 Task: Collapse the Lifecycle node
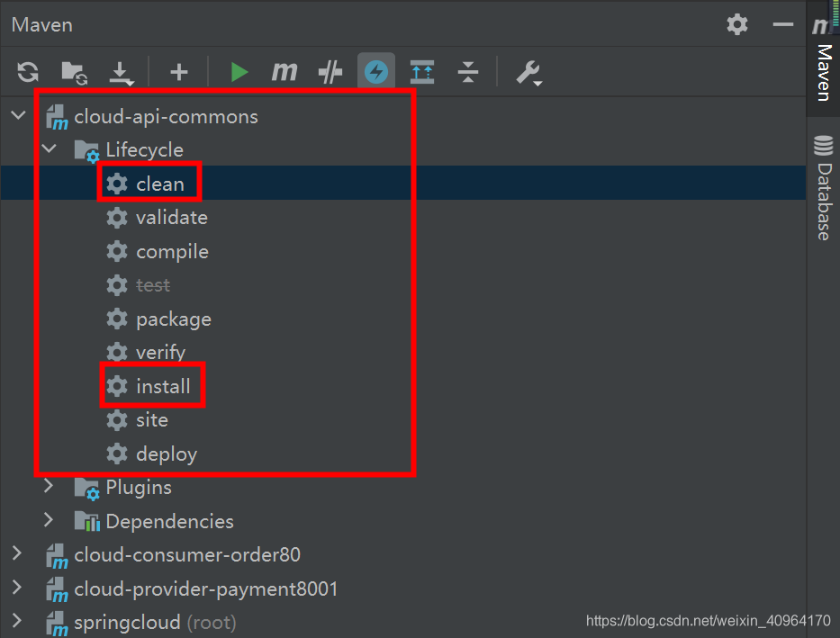point(50,148)
